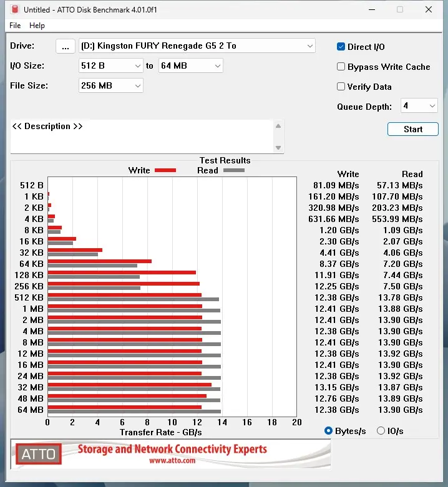This screenshot has width=448, height=487.
Task: Open the File menu
Action: (15, 26)
